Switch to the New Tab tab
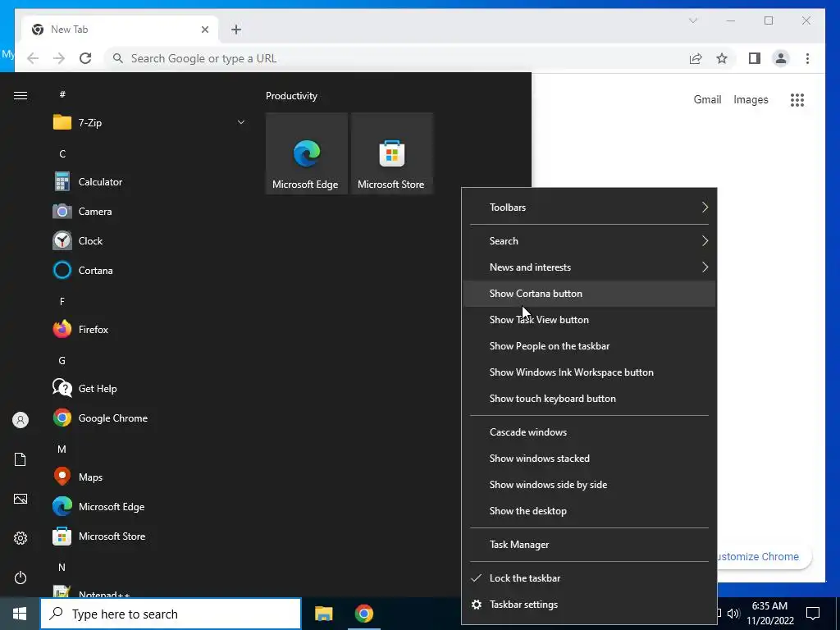The width and height of the screenshot is (840, 630). click(x=119, y=30)
